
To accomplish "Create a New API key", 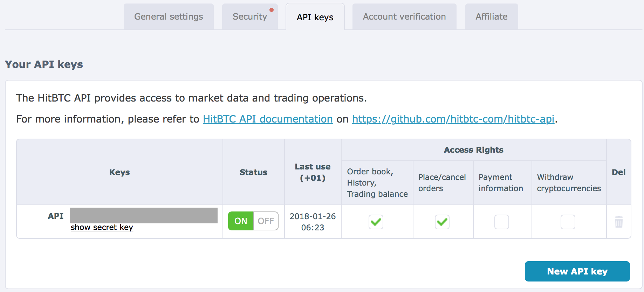I will pos(577,271).
